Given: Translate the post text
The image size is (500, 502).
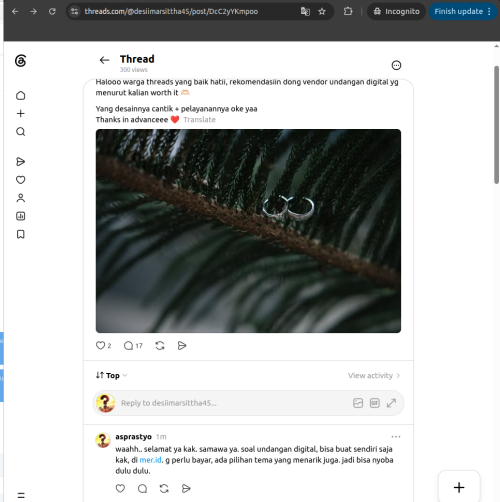Looking at the screenshot, I should tap(199, 119).
